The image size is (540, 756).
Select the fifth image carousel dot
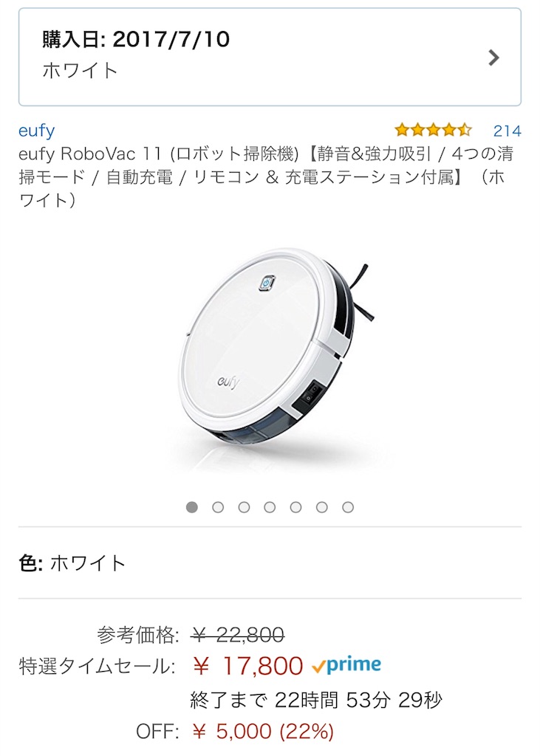[295, 507]
